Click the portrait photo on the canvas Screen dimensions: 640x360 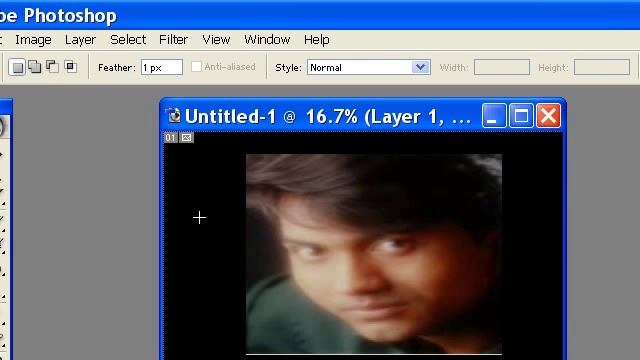(374, 254)
